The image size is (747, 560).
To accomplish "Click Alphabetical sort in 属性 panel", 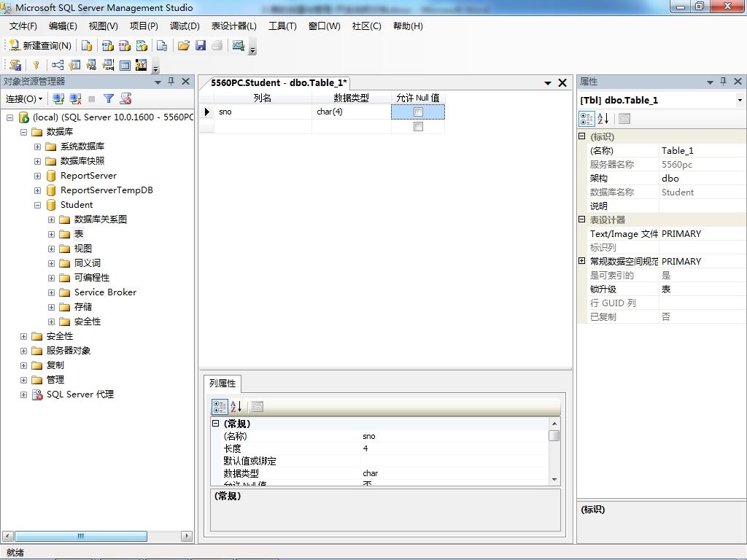I will coord(603,119).
